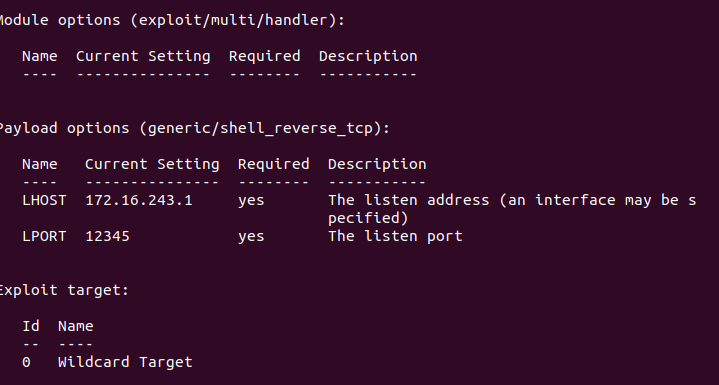Click 'Required' header in module options table
This screenshot has width=719, height=385.
coord(265,56)
